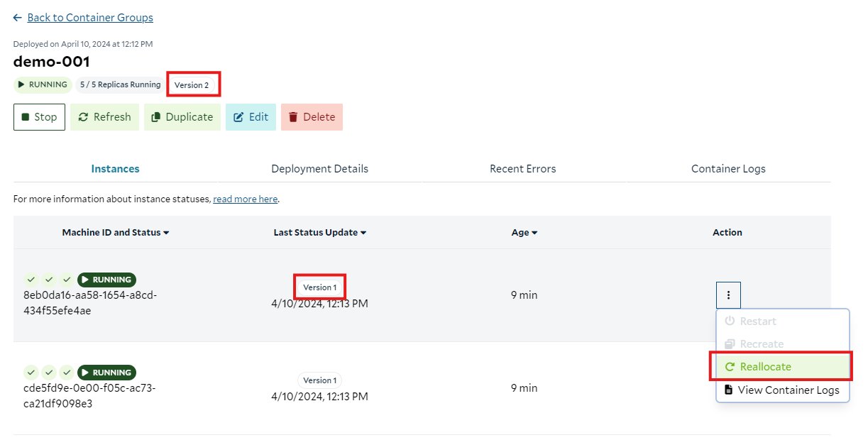The width and height of the screenshot is (868, 440).
Task: Select the Instances tab
Action: pyautogui.click(x=115, y=169)
